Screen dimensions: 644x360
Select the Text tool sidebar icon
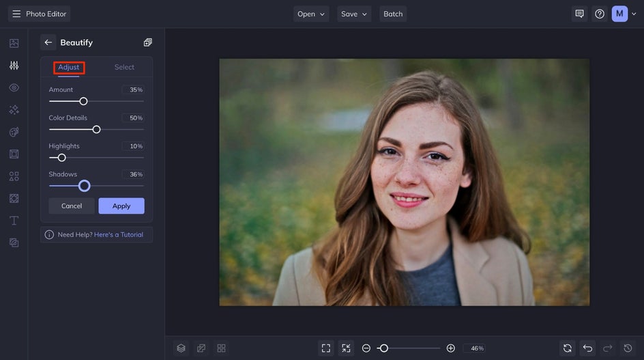[x=14, y=221]
